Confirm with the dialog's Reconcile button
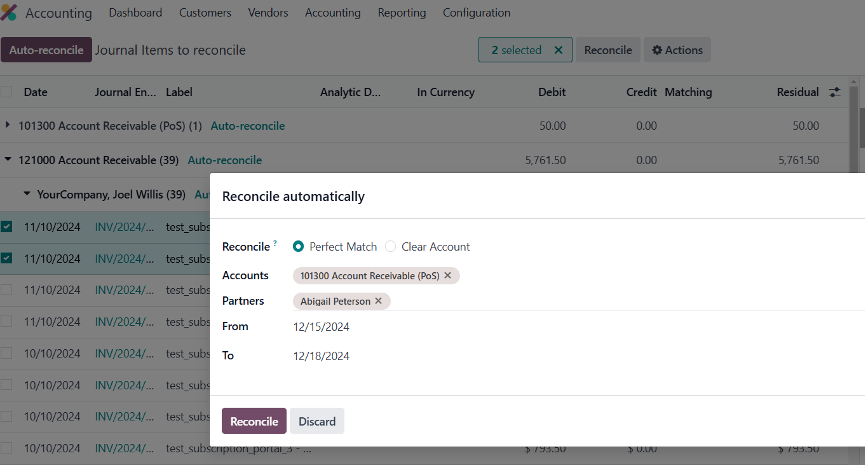 254,421
